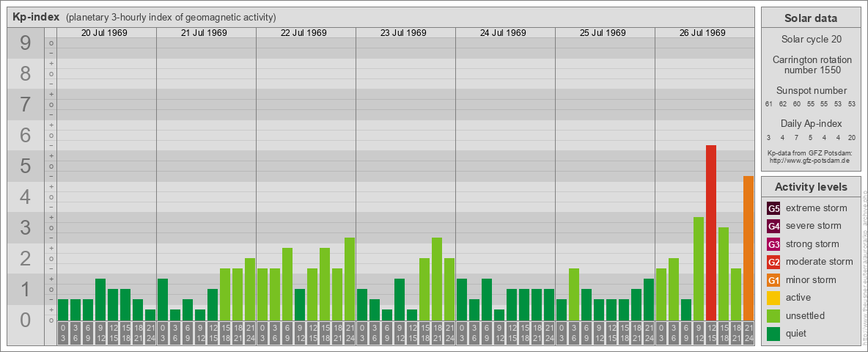868x352 pixels.
Task: Click the sunspot value 60
Action: pos(797,104)
